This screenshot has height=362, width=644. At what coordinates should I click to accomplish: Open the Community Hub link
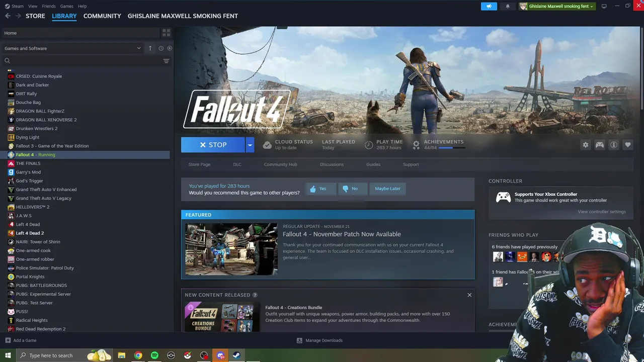point(280,164)
